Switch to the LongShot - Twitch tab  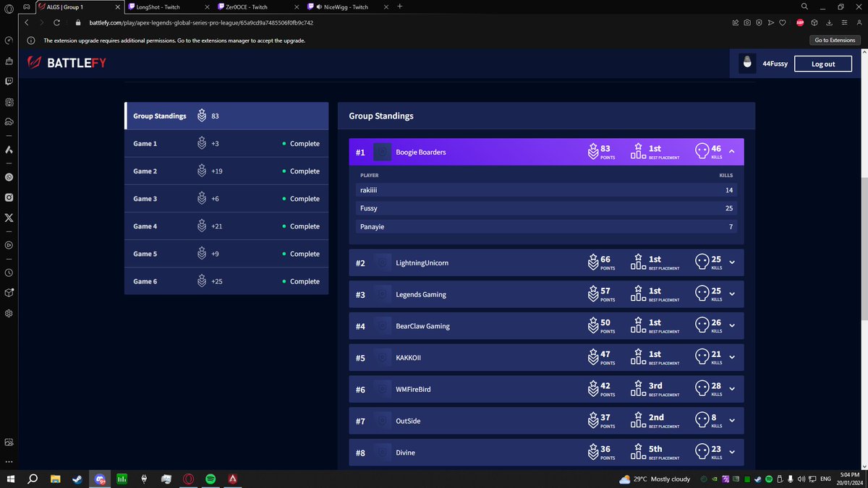coord(168,7)
